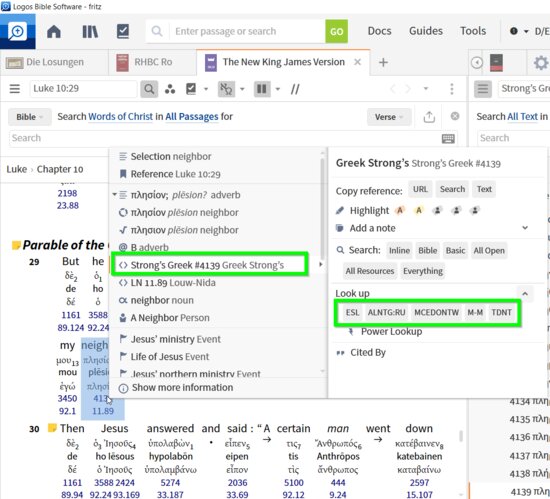The image size is (550, 499).
Task: Open the reading plans checkmark icon
Action: coord(123,31)
